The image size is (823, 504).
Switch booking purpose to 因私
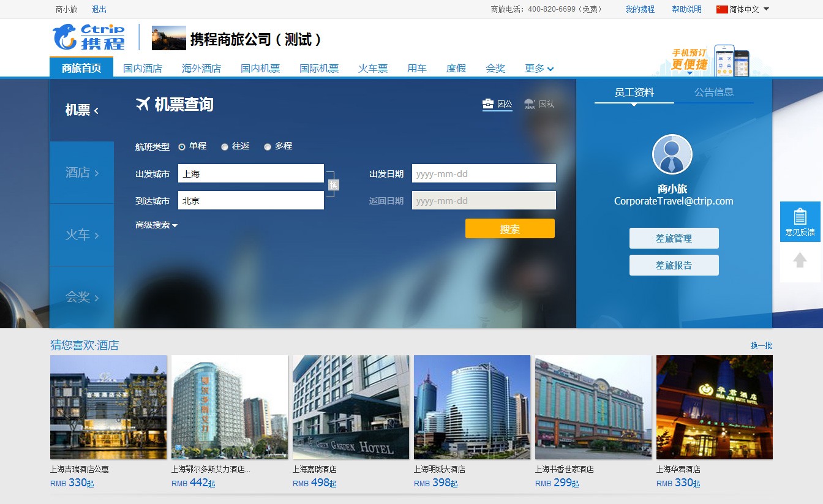pyautogui.click(x=539, y=104)
